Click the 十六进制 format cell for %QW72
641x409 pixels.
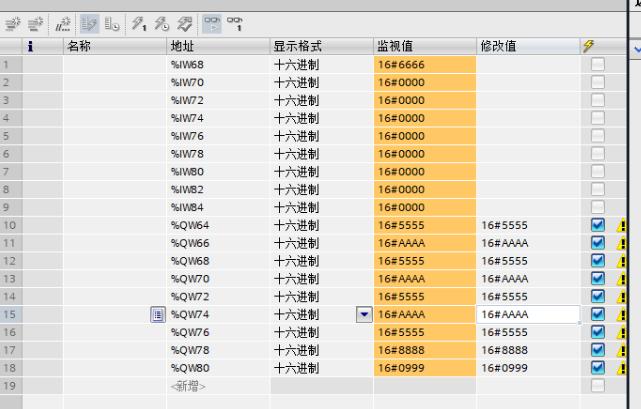pyautogui.click(x=322, y=297)
